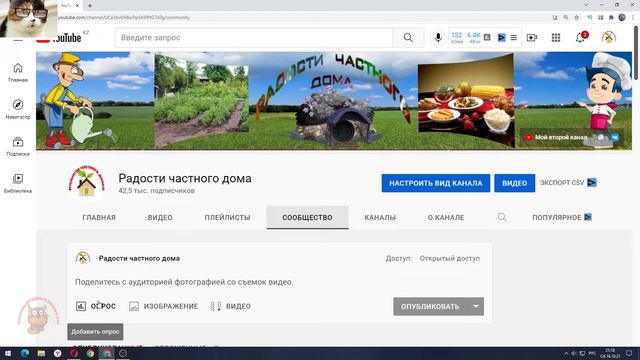Screen dimensions: 640x360
Task: Select the СООБЩЕСТВО tab
Action: [x=307, y=218]
